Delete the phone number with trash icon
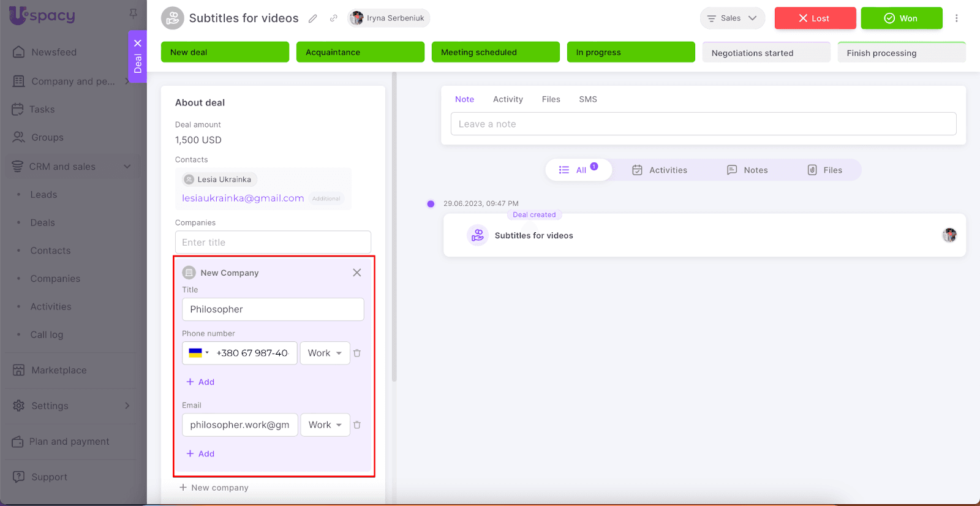980x506 pixels. pos(357,353)
